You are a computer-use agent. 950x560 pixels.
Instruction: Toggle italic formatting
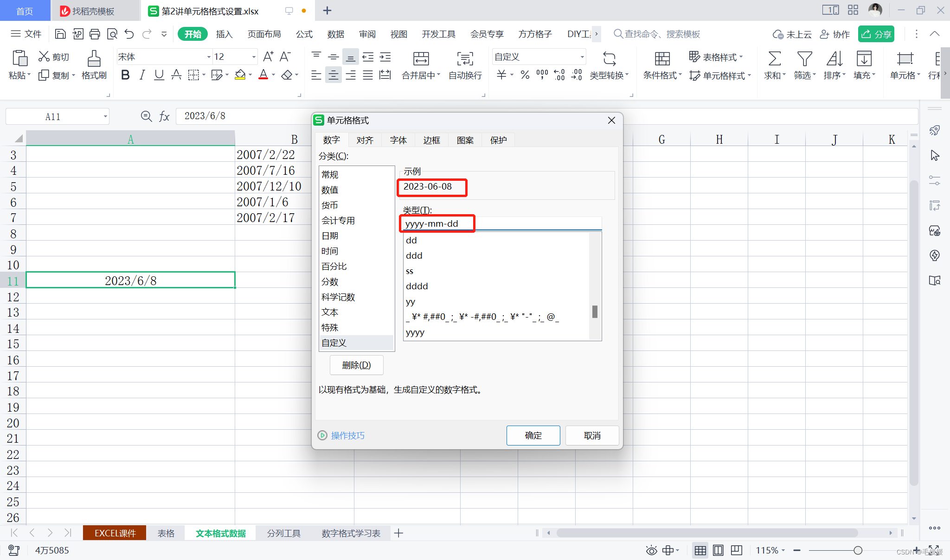coord(142,75)
